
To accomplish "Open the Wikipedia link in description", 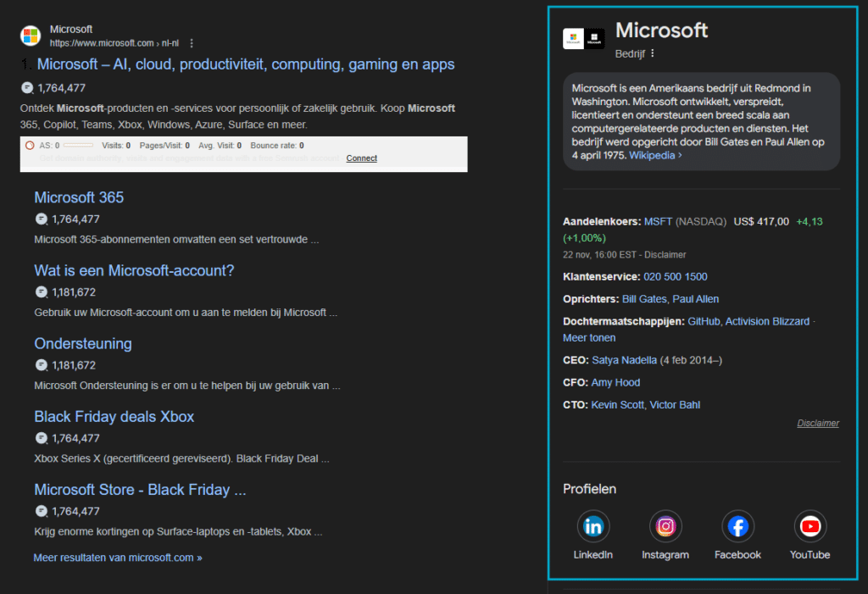I will [x=655, y=156].
